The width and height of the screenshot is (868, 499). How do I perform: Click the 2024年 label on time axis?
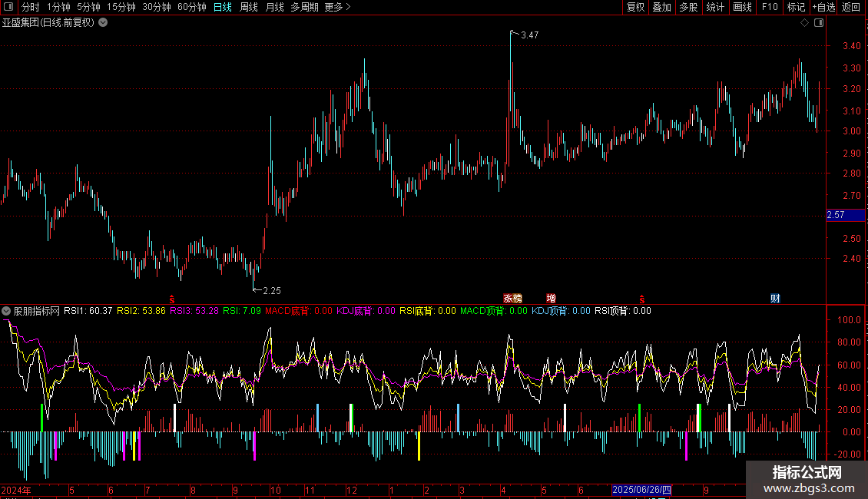[x=16, y=490]
